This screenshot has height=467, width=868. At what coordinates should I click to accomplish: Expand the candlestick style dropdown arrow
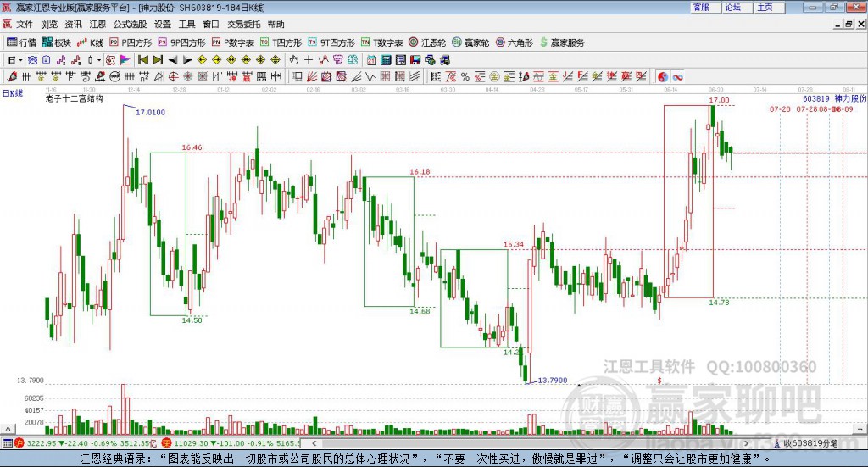pyautogui.click(x=99, y=60)
